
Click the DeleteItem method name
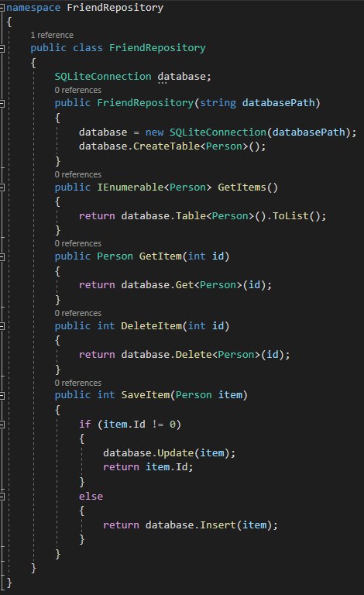151,326
